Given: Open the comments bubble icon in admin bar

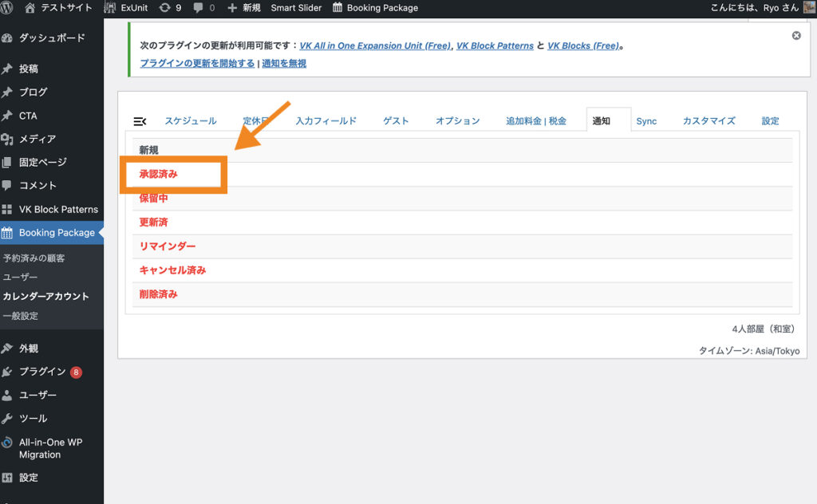Looking at the screenshot, I should (x=203, y=8).
